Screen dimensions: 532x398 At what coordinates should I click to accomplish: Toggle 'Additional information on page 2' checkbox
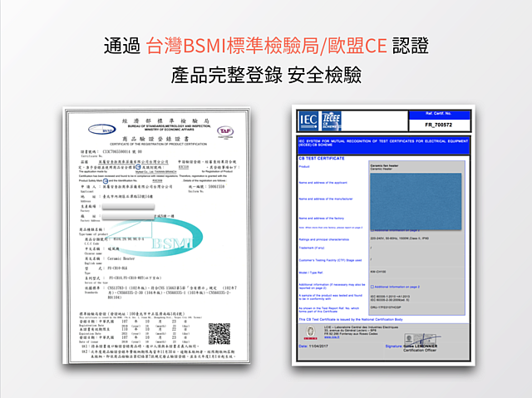[x=372, y=287]
